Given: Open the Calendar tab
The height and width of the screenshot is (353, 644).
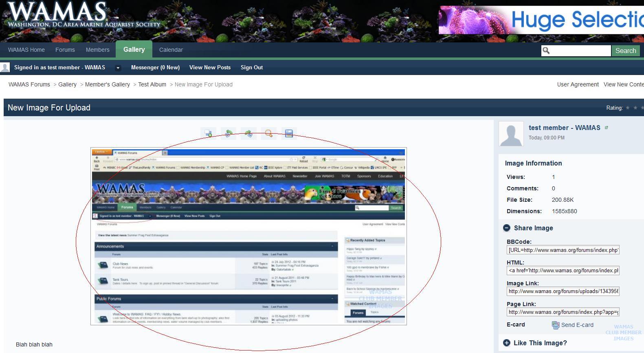Looking at the screenshot, I should click(x=171, y=50).
